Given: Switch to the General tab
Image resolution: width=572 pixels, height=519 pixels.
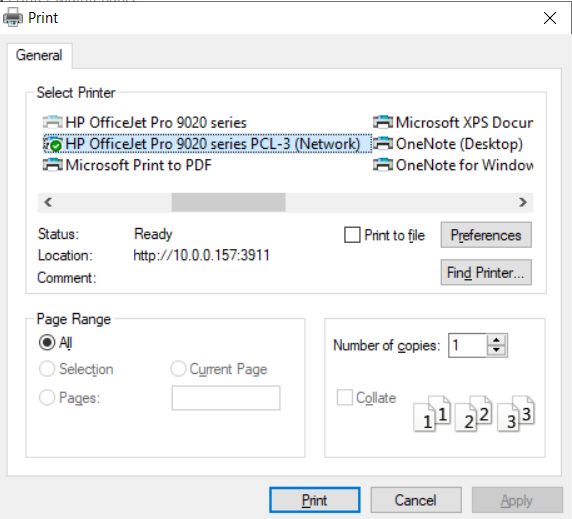Looking at the screenshot, I should click(39, 55).
